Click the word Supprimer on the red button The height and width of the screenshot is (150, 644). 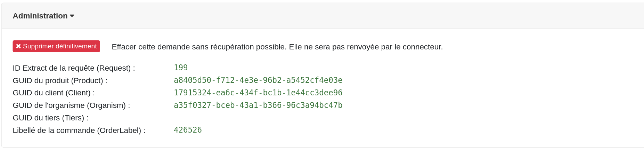coord(38,46)
